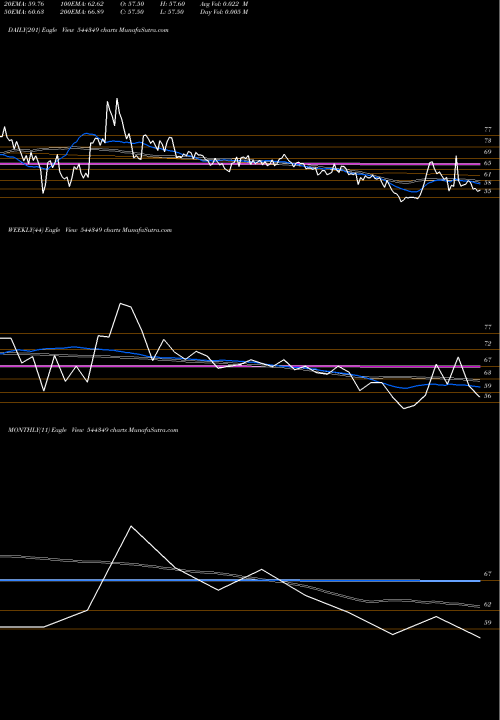Viewport: 500px width, 720px height.
Task: Click the 56 price label on weekly chart
Action: 488,396
